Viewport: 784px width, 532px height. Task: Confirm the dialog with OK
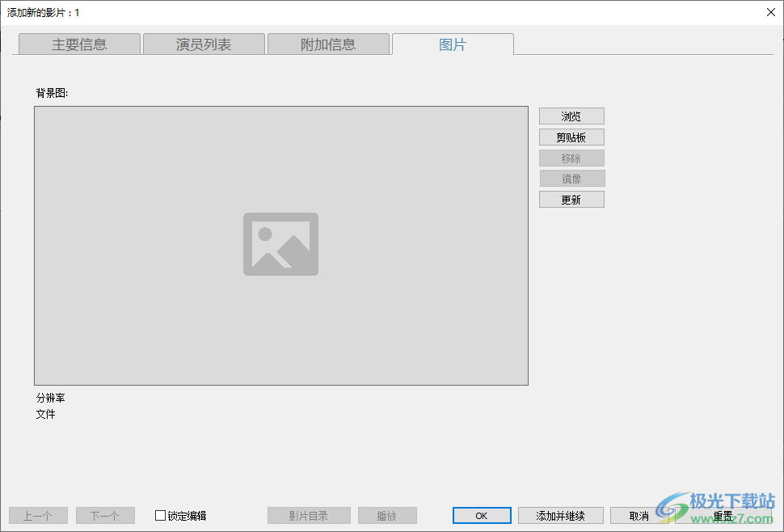(481, 515)
